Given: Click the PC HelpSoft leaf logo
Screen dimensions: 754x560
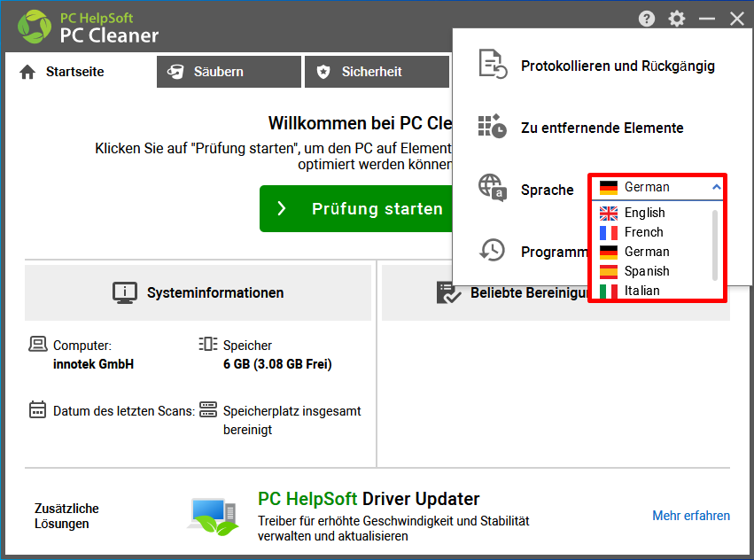Looking at the screenshot, I should 35,27.
